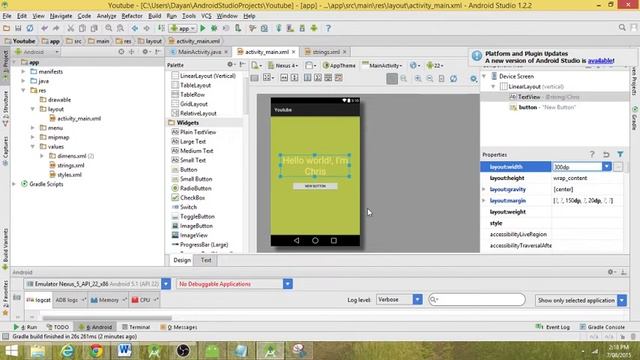The height and width of the screenshot is (360, 640).
Task: Click the Redo arrow icon
Action: [56, 28]
